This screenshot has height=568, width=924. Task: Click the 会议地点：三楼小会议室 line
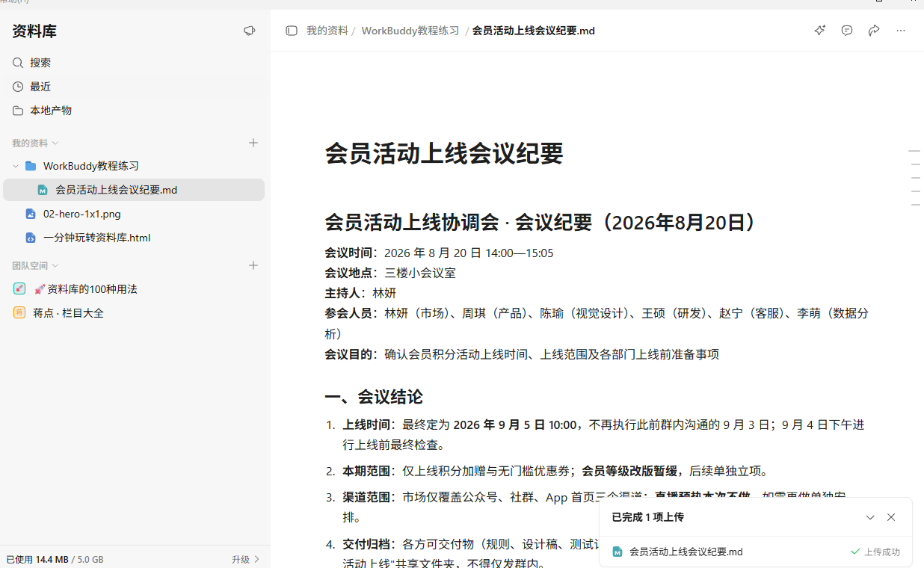tap(390, 273)
